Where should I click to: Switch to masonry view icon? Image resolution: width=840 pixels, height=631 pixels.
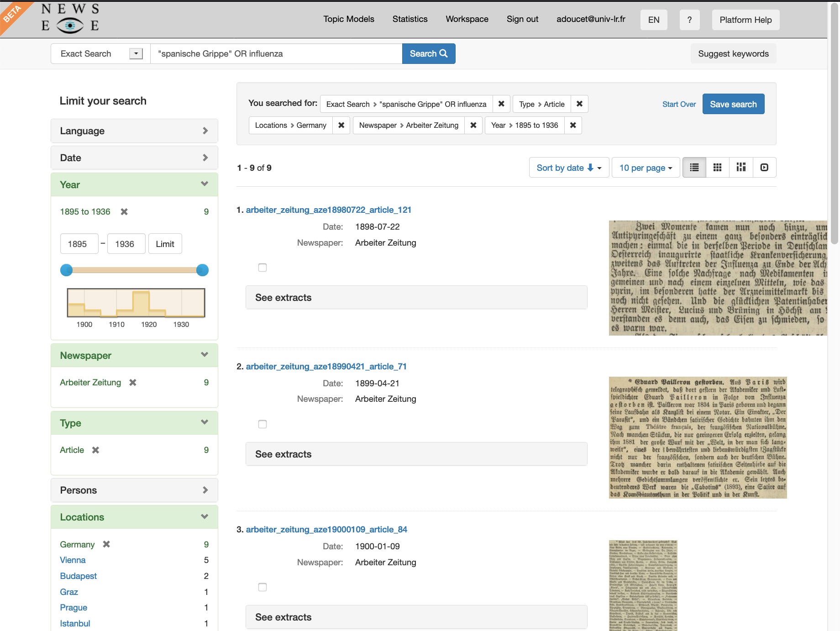coord(741,168)
